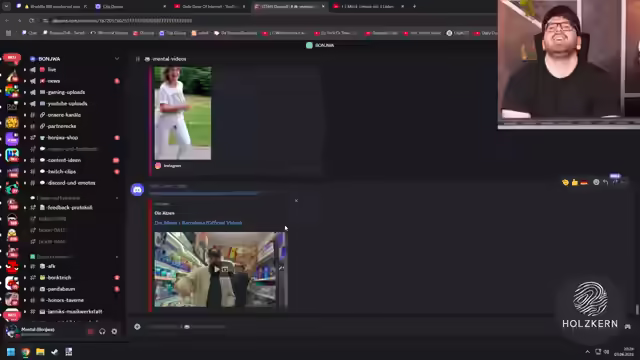
Task: Show hidden system tray icons
Action: 587,352
